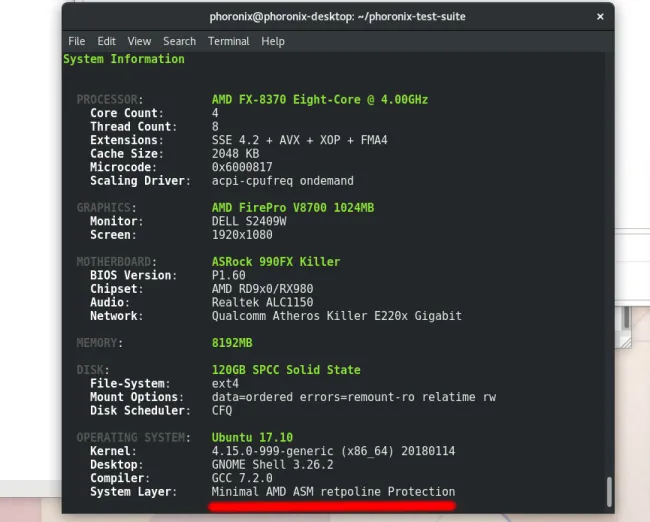This screenshot has width=650, height=522.
Task: Click the 'System Information' heading
Action: point(124,59)
